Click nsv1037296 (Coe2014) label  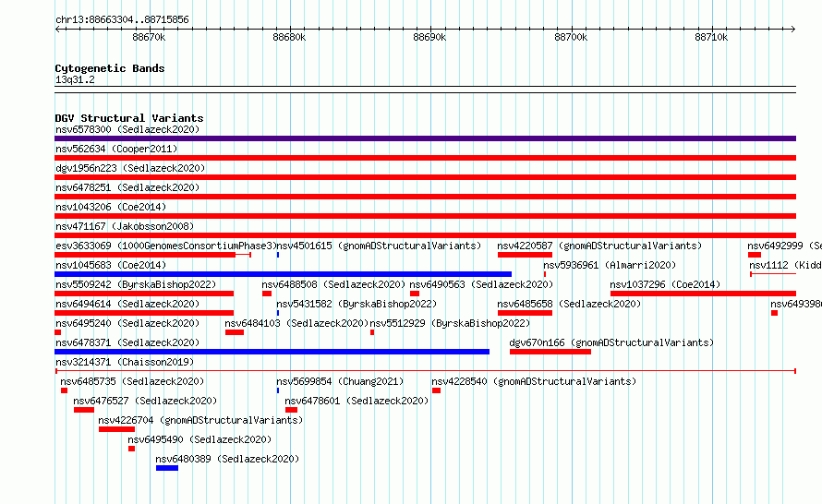[x=665, y=284]
